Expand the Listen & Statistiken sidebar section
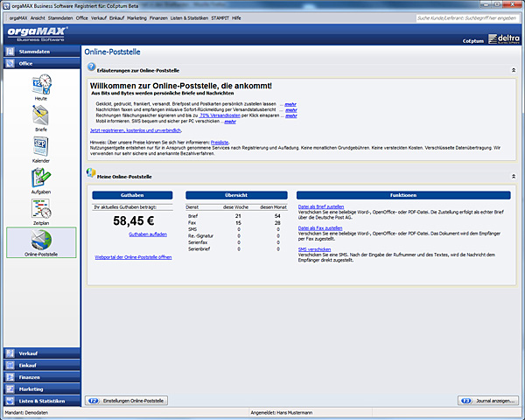Image resolution: width=525 pixels, height=420 pixels. tap(42, 401)
